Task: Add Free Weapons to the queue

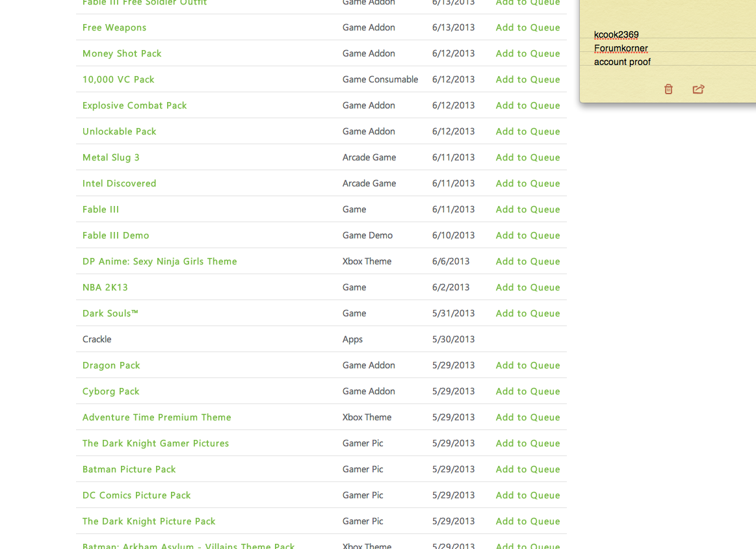Action: pos(528,27)
